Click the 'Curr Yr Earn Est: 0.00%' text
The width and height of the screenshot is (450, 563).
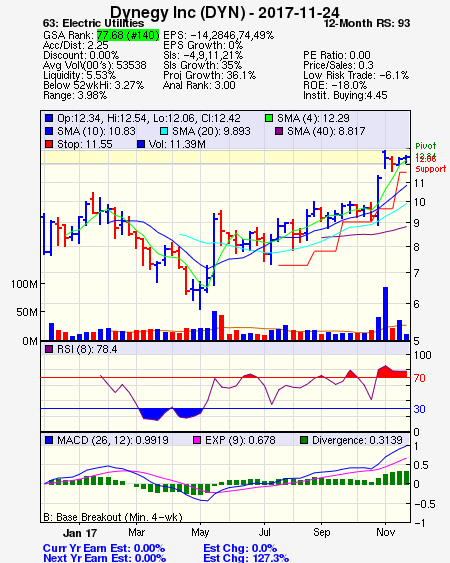pos(104,548)
